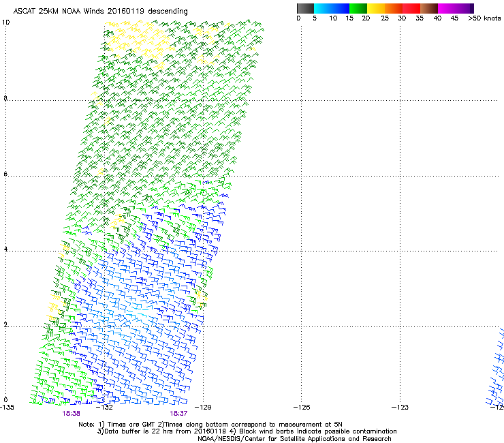This screenshot has width=504, height=443.
Task: Click the '4' latitude axis label
Action: click(5, 249)
